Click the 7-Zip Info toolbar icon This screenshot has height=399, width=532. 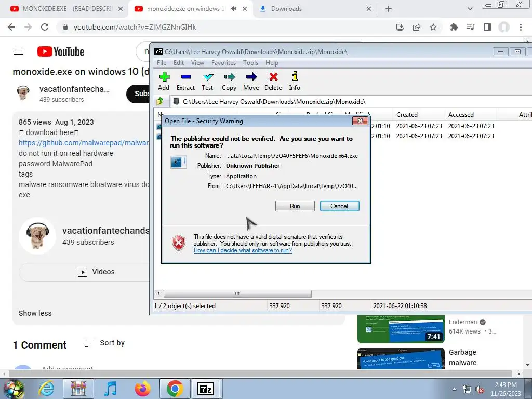click(295, 81)
